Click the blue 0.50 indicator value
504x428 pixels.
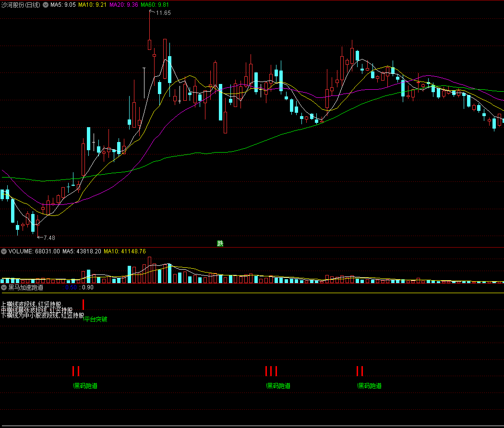click(x=71, y=287)
